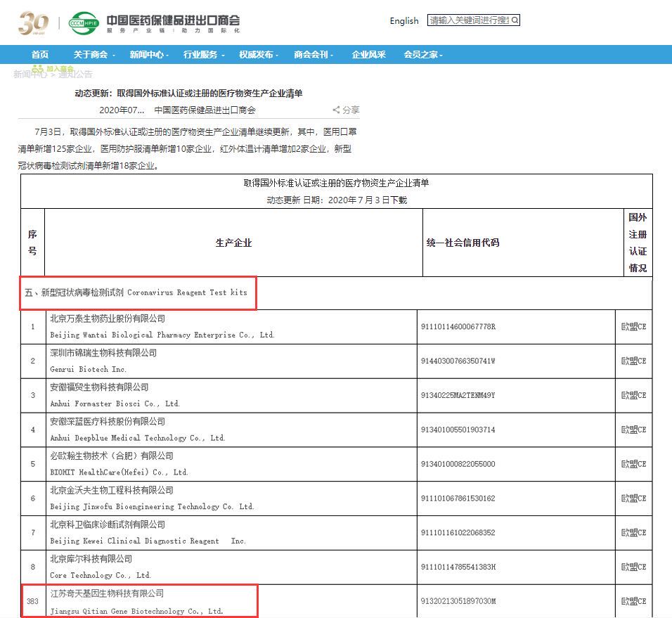Click credit code 913401005501903714
672x618 pixels.
coord(458,430)
